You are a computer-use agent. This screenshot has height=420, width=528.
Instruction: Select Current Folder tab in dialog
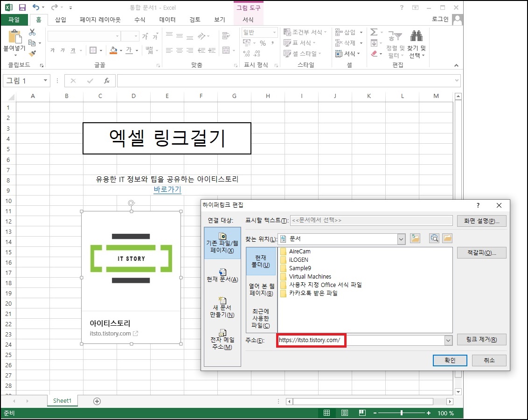coord(261,261)
